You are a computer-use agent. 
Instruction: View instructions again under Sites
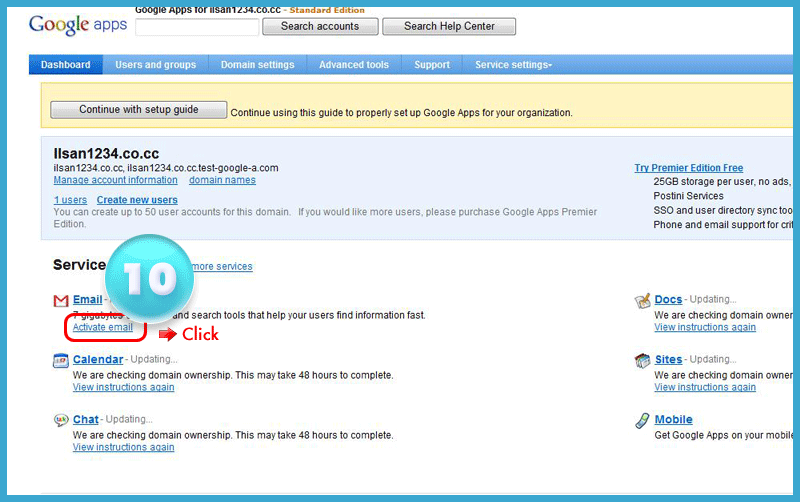705,387
